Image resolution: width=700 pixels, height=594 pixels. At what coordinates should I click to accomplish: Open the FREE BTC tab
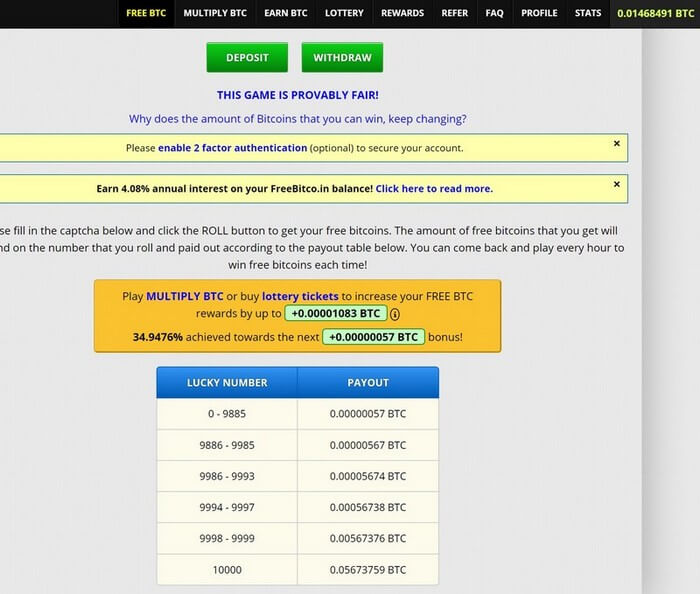point(146,13)
